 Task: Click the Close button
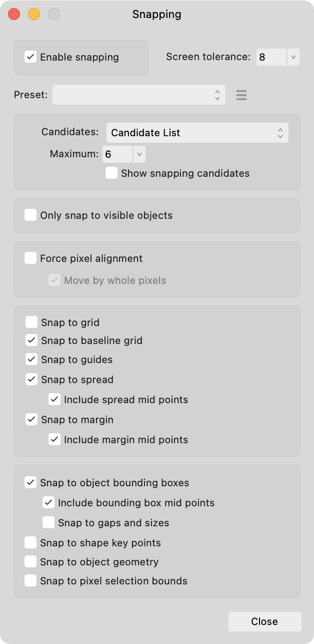pos(264,621)
